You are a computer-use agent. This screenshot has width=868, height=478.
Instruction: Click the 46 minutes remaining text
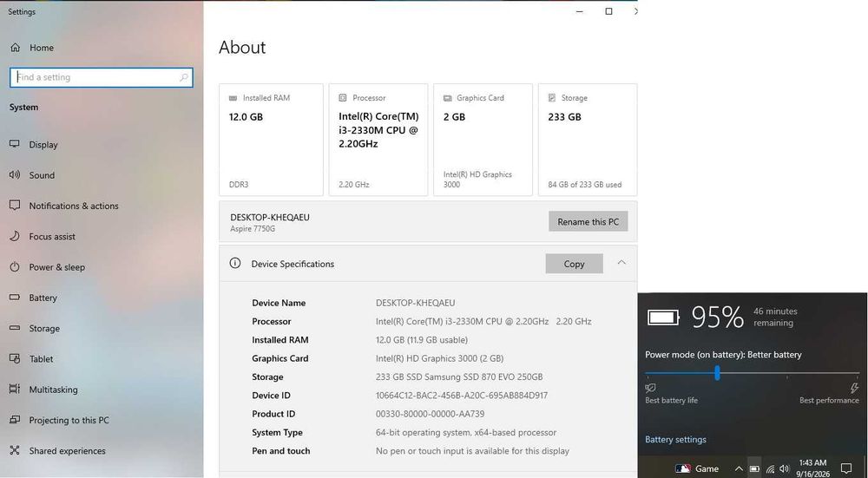tap(775, 317)
